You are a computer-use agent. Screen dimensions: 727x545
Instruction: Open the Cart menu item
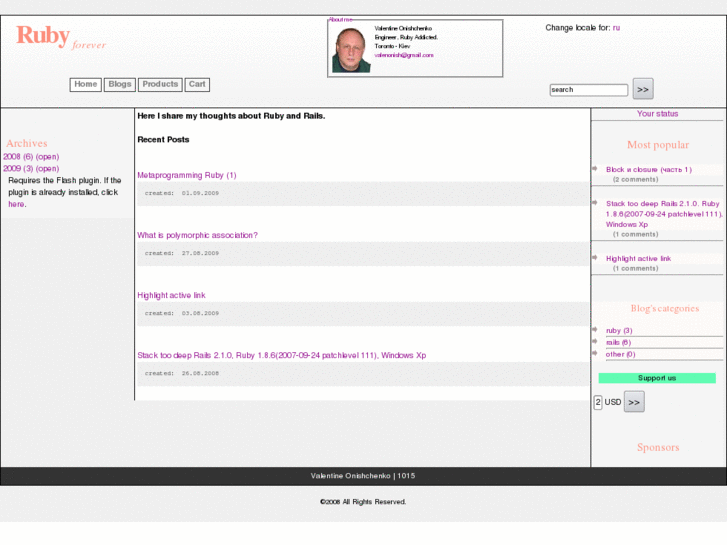tap(197, 84)
